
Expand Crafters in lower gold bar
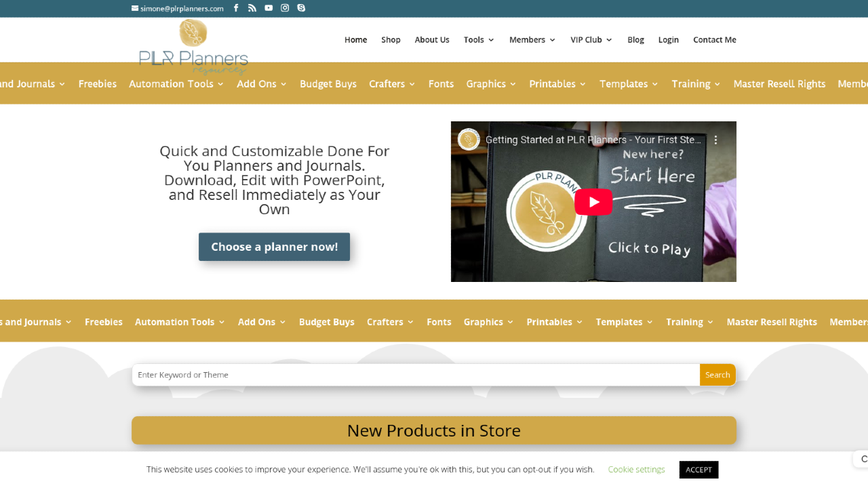pyautogui.click(x=391, y=322)
